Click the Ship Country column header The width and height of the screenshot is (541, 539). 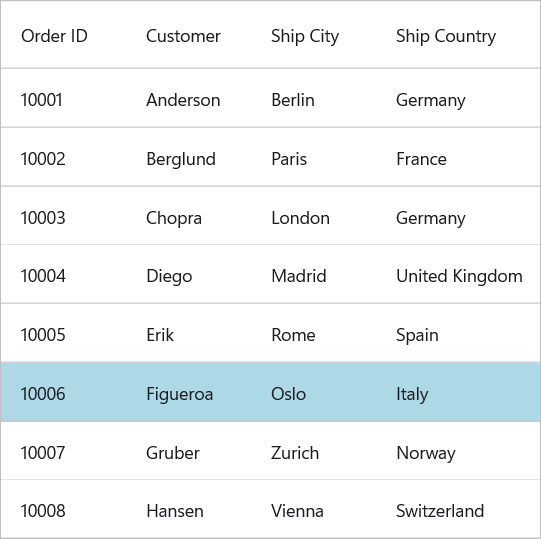[x=458, y=35]
